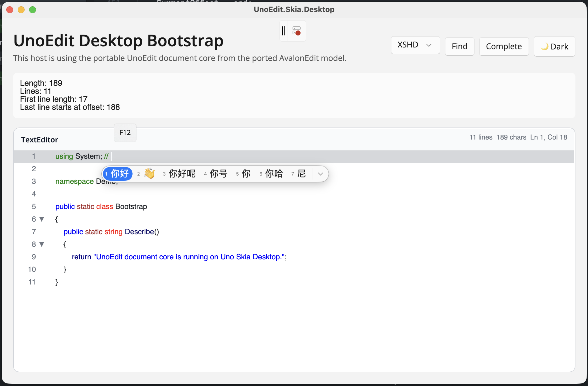Click the '189 chars' status text
Viewport: 588px width, 386px height.
point(511,137)
